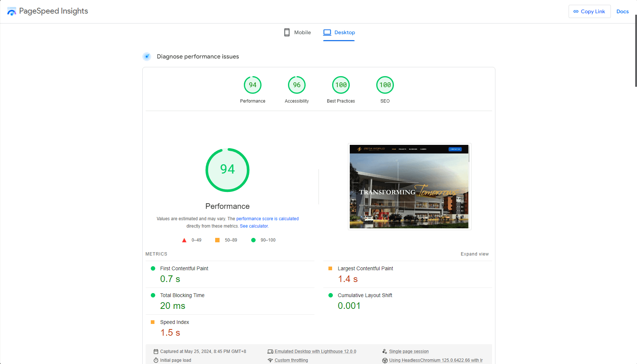Click the emulated desktop device icon
This screenshot has height=364, width=637.
(x=270, y=351)
